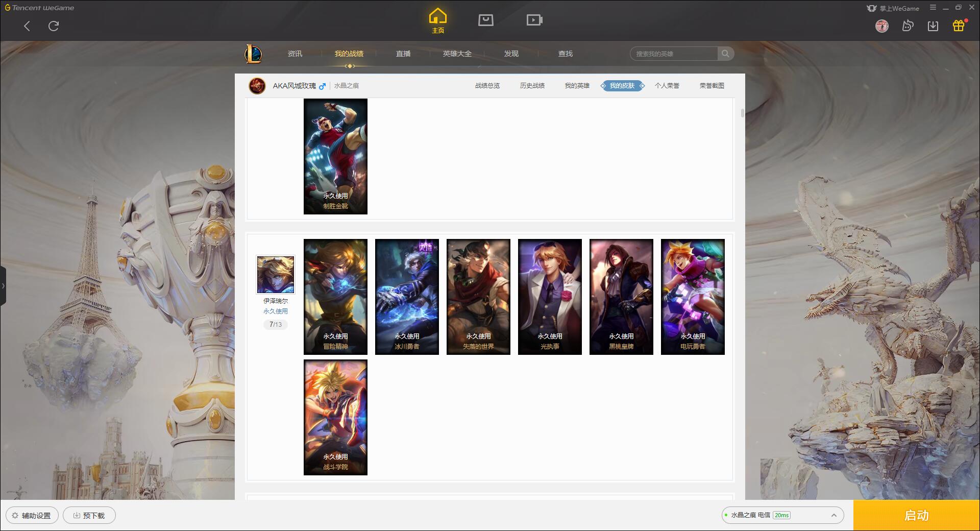Open the 我的战绩 tab

[x=349, y=54]
